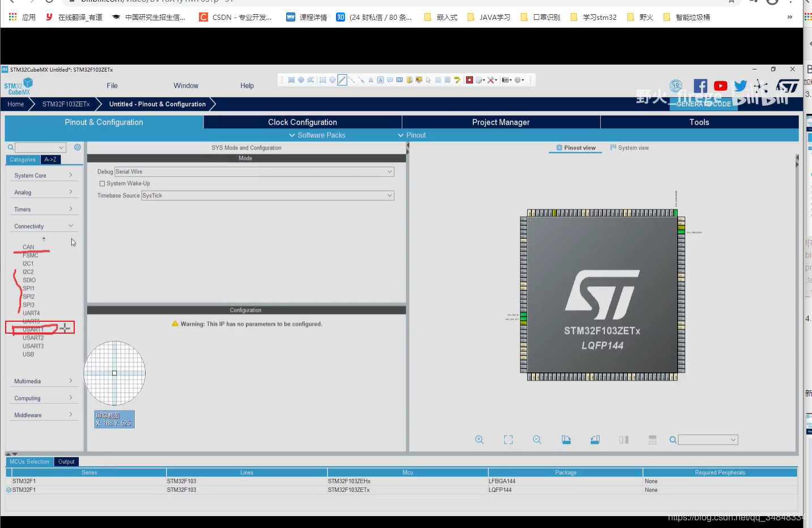Viewport: 812px width, 528px height.
Task: Open the Software Packs dropdown
Action: point(317,135)
